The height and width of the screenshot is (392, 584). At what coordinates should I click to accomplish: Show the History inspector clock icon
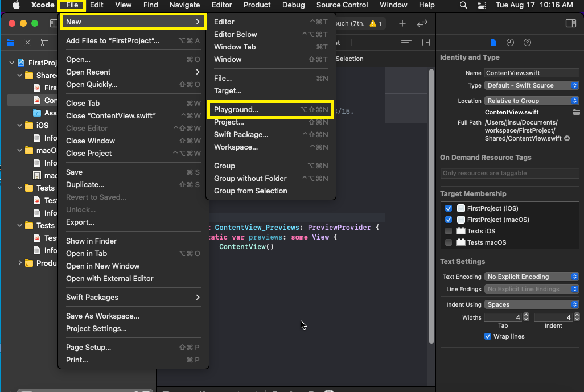pos(510,43)
